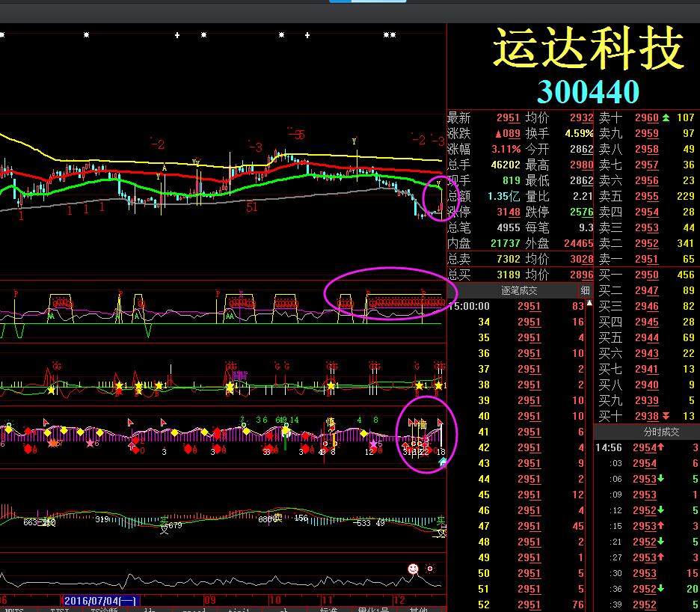This screenshot has width=700, height=612.
Task: Click the stock name 运达科技
Action: point(589,48)
